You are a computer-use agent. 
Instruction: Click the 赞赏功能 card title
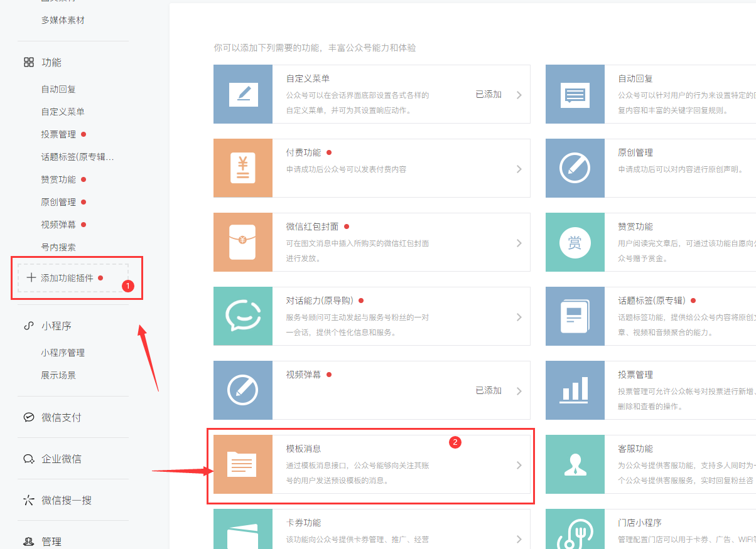(x=635, y=227)
